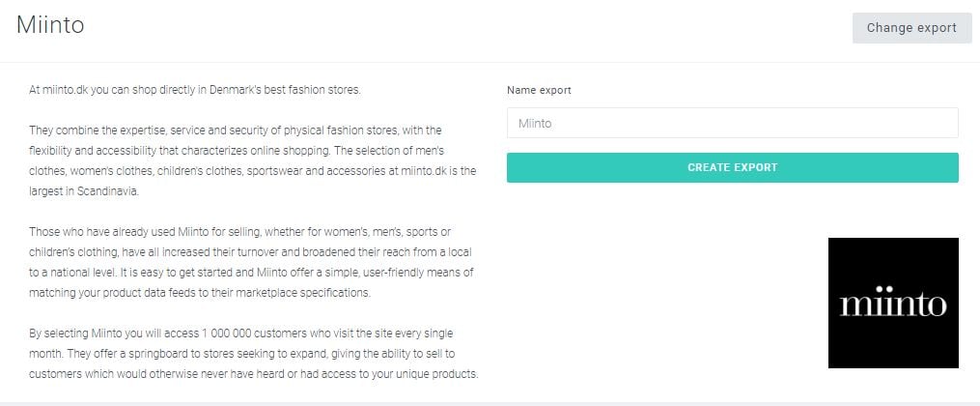
Task: Click the '1 000 000 customers' text
Action: click(x=251, y=333)
